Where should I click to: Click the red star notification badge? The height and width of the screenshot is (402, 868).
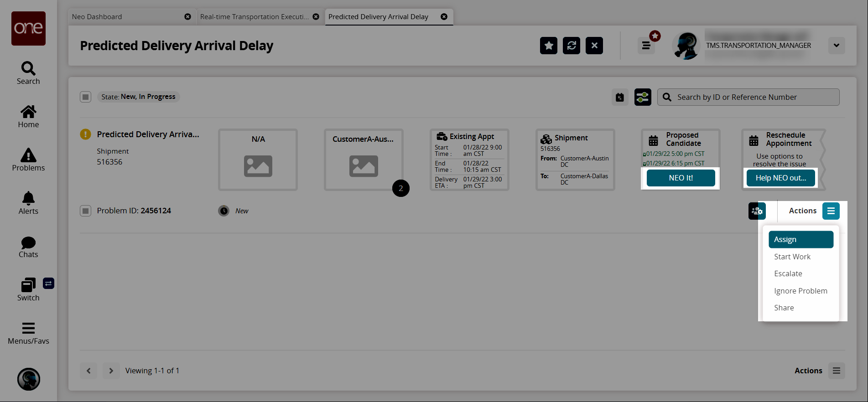coord(655,36)
